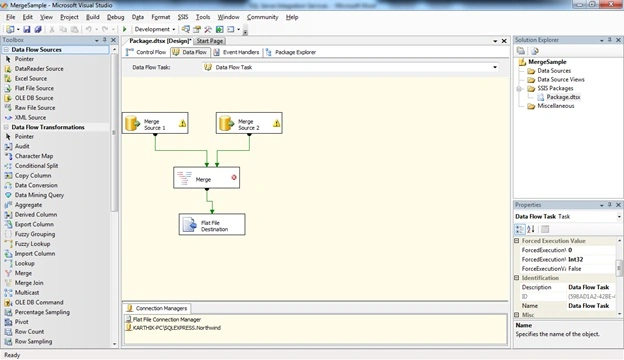Open the Debug menu
This screenshot has height=360, width=624.
point(115,17)
